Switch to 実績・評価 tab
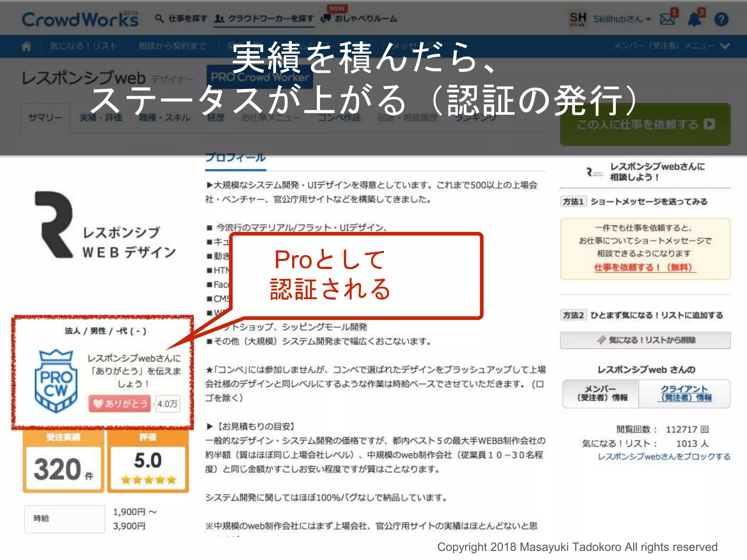The image size is (747, 560). 101,117
